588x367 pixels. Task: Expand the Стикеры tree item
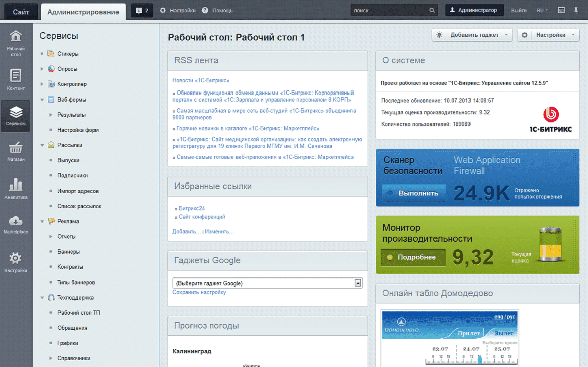(42, 53)
